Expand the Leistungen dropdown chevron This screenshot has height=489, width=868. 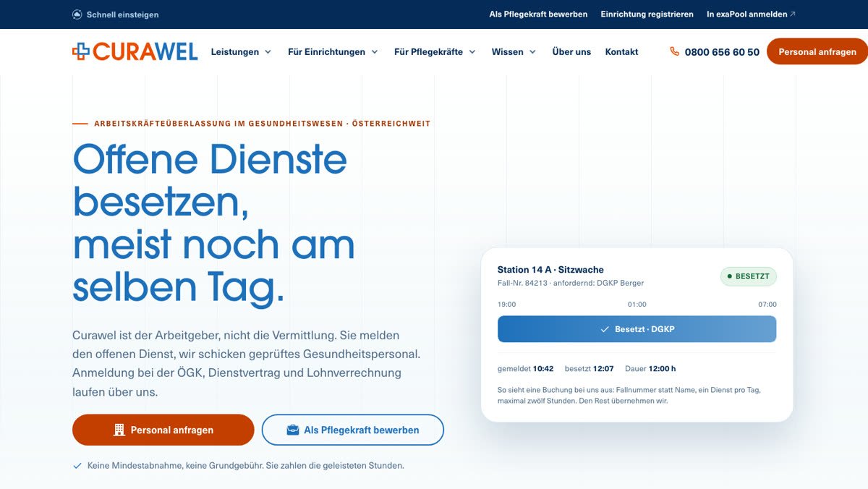(268, 52)
